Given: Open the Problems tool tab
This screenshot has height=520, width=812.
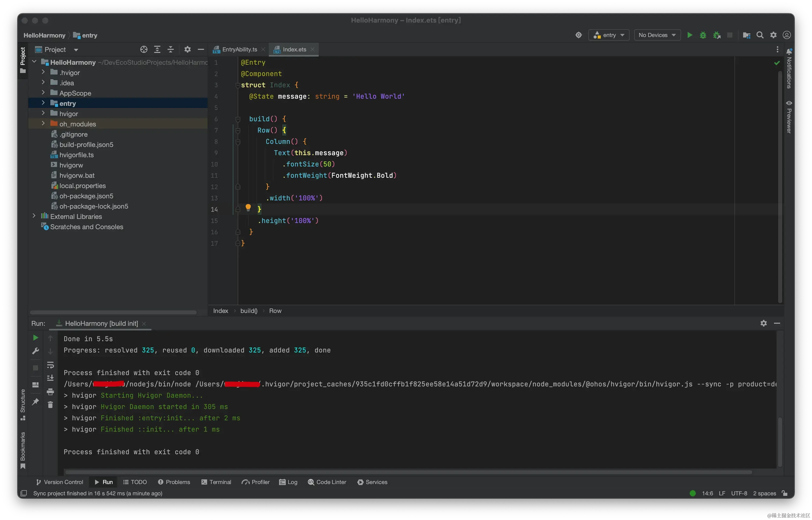Looking at the screenshot, I should coord(174,482).
